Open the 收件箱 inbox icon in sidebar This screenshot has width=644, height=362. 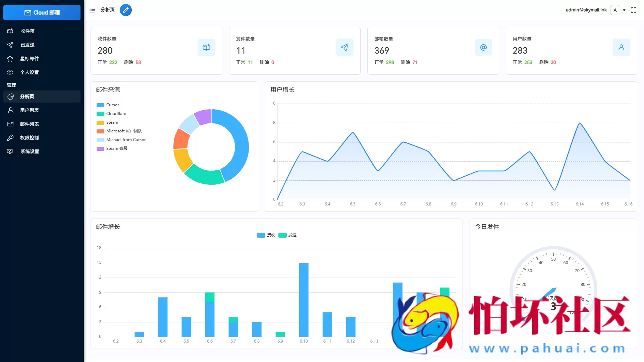(10, 31)
